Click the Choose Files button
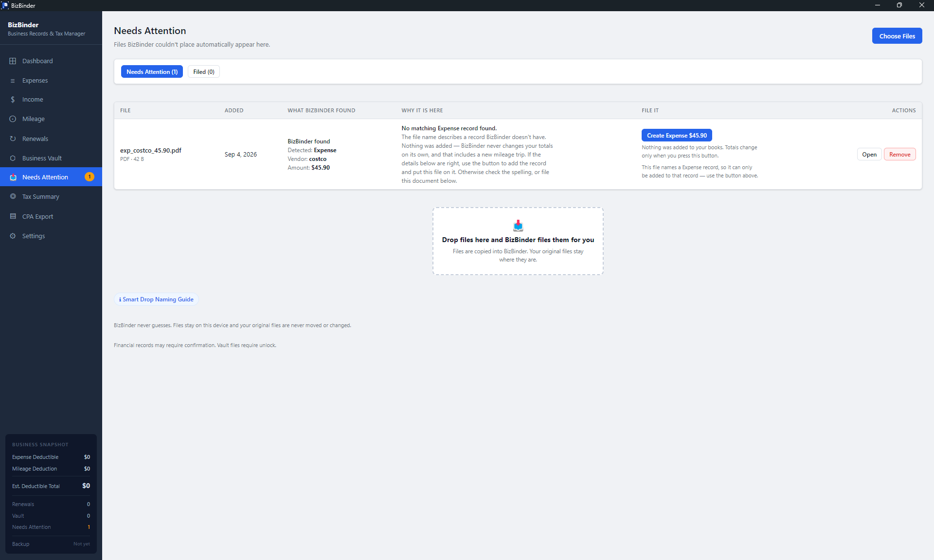The width and height of the screenshot is (934, 560). pyautogui.click(x=897, y=36)
